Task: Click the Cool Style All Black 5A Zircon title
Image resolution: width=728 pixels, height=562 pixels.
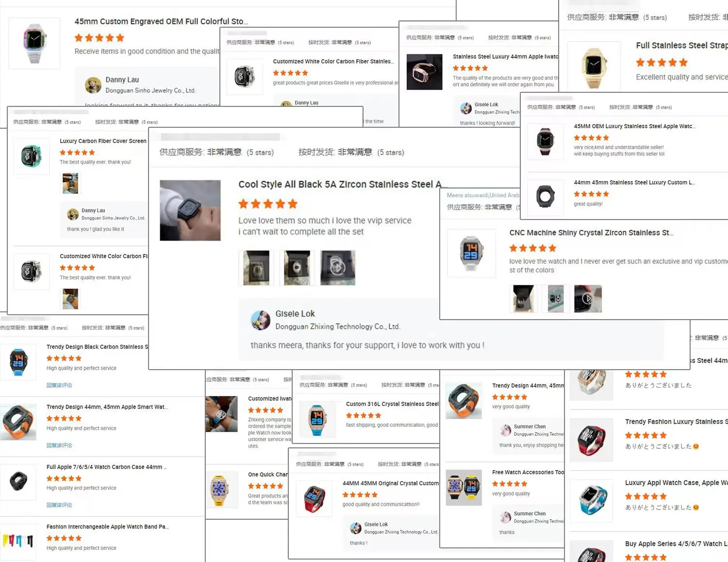Action: (x=340, y=185)
